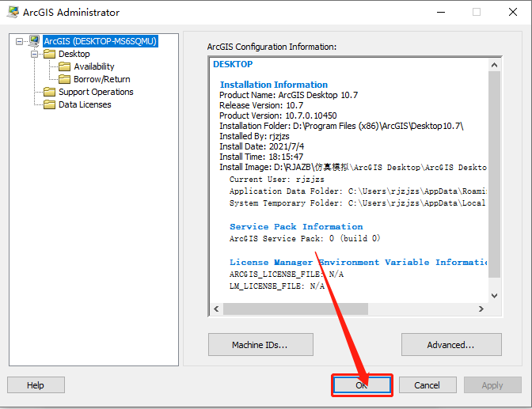Select the Desktop tree item label
Screen dimensions: 532x409
pyautogui.click(x=74, y=54)
